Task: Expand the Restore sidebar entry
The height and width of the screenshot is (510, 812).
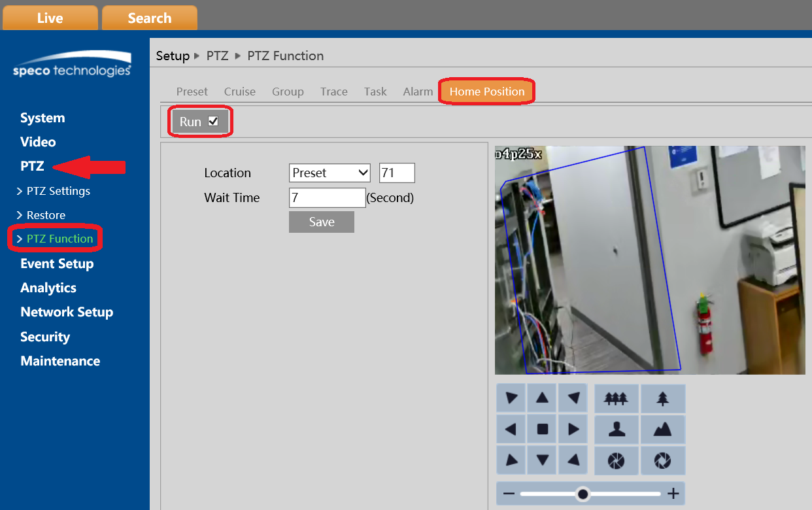Action: pos(46,214)
